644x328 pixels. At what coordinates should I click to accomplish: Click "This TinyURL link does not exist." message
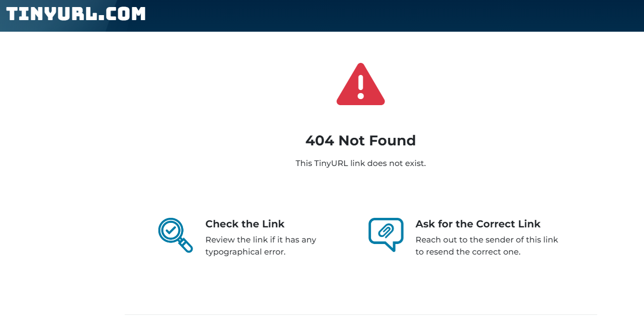pos(360,163)
